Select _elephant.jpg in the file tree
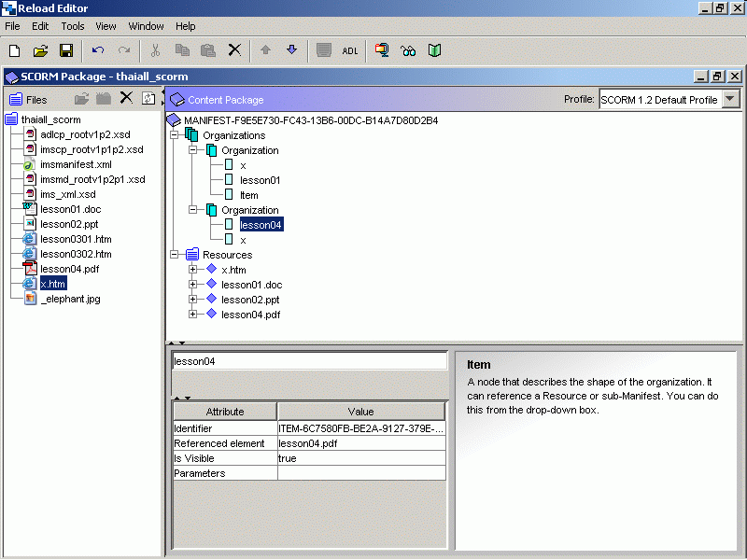Image resolution: width=747 pixels, height=560 pixels. (69, 299)
